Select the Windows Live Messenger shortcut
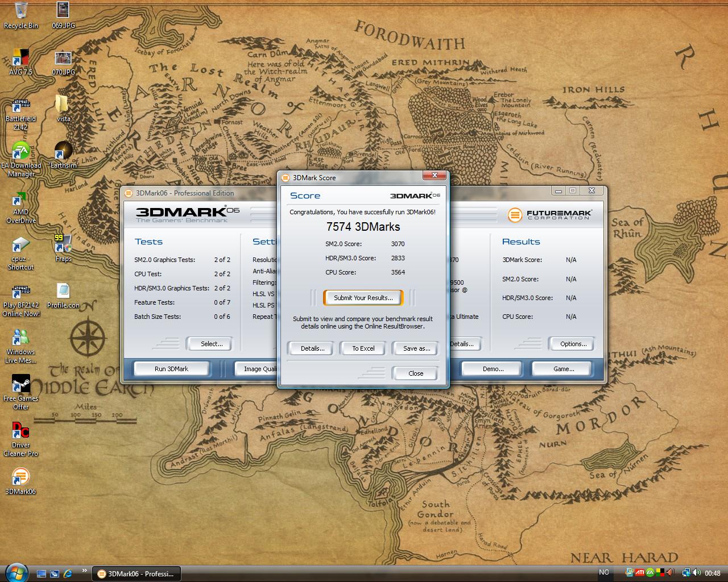This screenshot has width=728, height=582. coord(21,346)
